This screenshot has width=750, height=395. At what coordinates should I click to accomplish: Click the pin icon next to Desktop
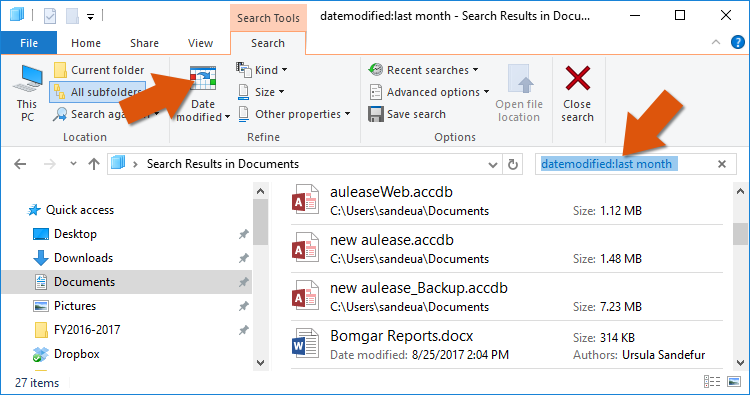[x=243, y=234]
